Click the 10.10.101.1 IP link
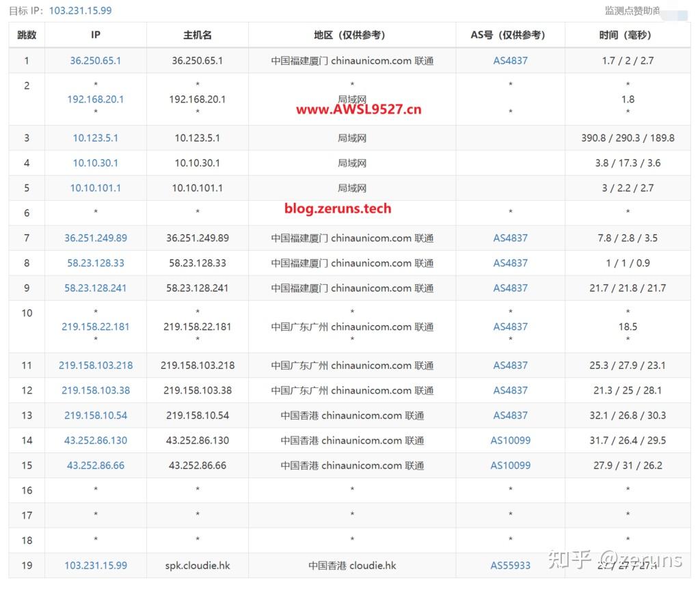700x589 pixels. click(96, 188)
